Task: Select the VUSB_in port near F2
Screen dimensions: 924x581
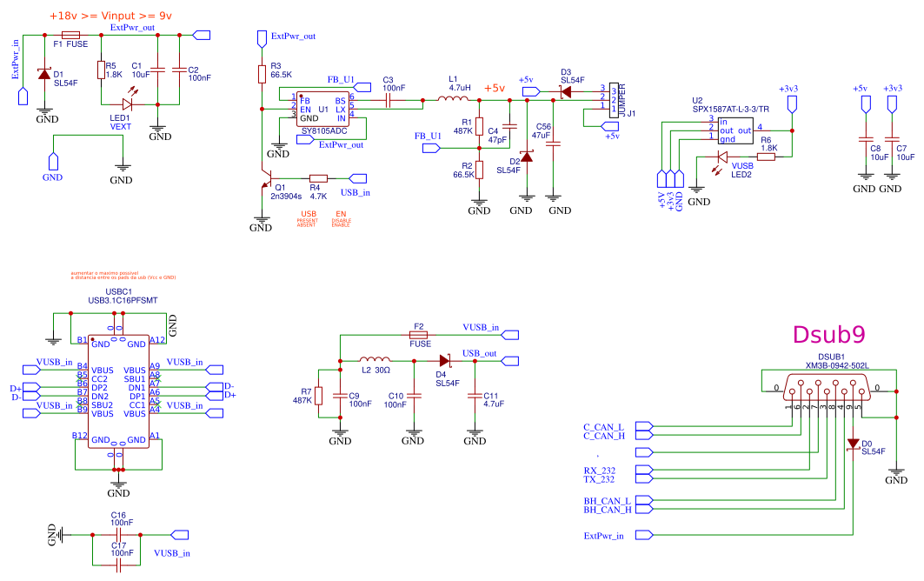Action: click(509, 335)
